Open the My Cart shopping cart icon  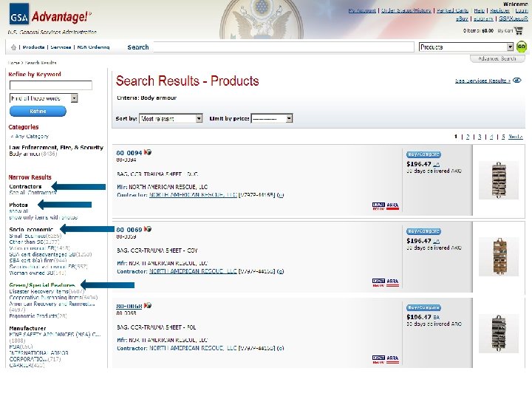[519, 31]
